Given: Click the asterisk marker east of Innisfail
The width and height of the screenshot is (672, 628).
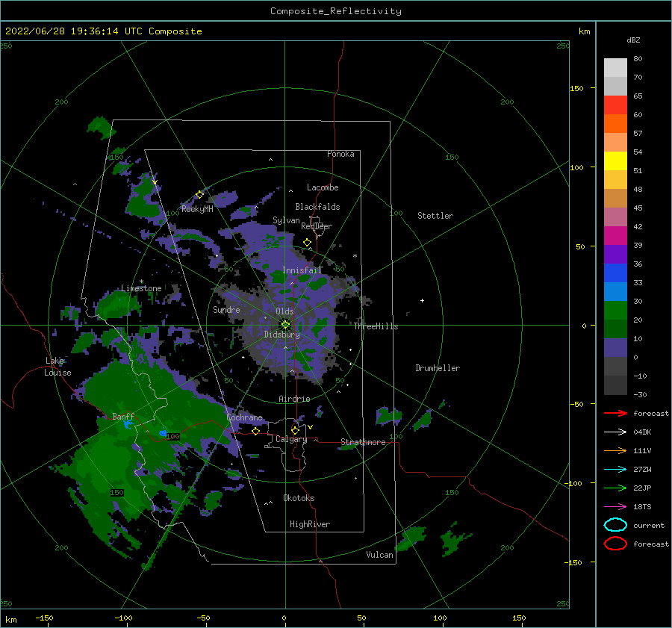Looking at the screenshot, I should coord(355,256).
